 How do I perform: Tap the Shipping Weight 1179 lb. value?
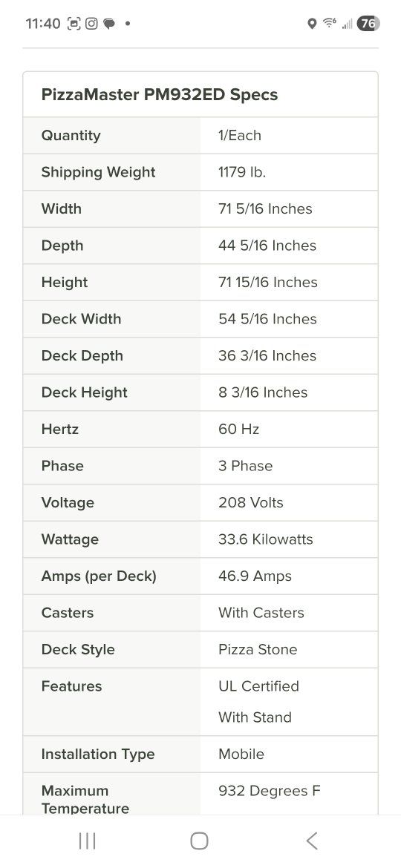tap(242, 172)
